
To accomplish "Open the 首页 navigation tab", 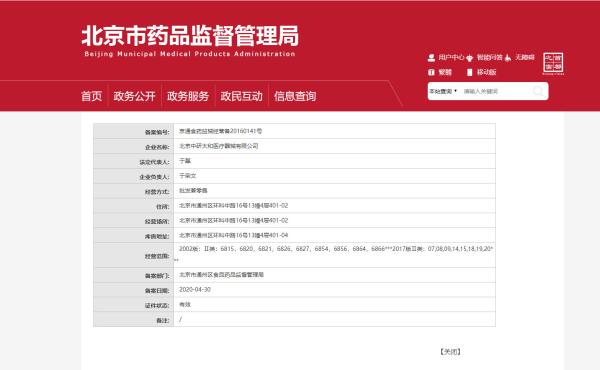I will pyautogui.click(x=92, y=96).
